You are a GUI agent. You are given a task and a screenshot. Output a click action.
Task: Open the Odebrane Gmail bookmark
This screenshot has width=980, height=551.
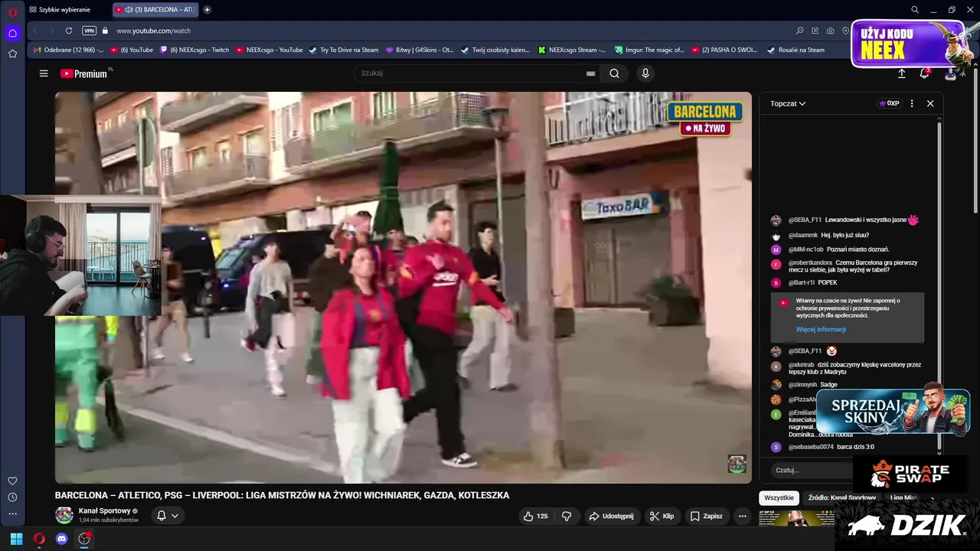coord(68,50)
